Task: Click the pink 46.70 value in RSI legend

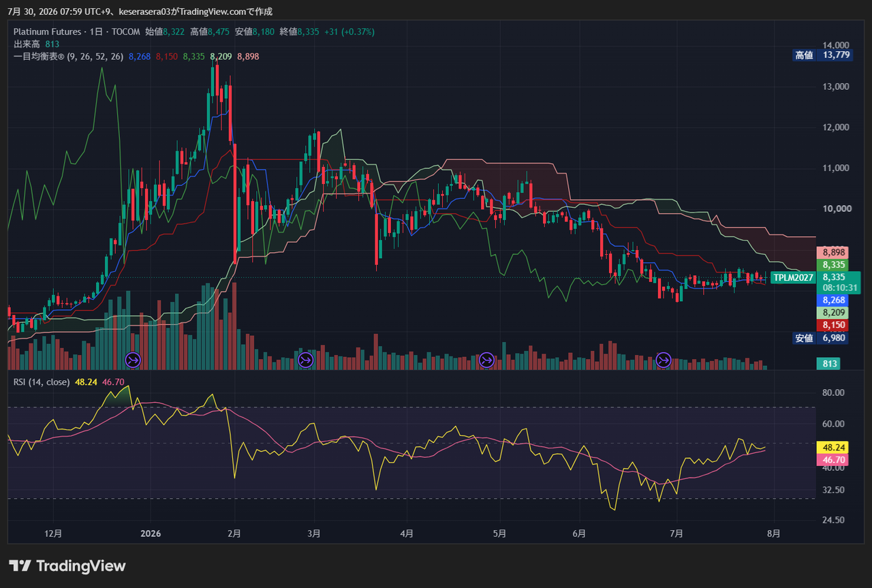Action: [x=113, y=382]
